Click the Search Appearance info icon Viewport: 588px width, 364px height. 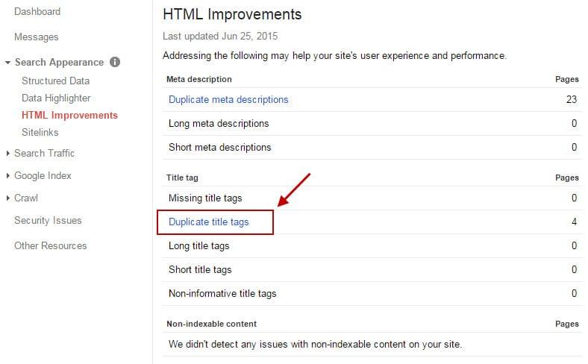pyautogui.click(x=115, y=62)
